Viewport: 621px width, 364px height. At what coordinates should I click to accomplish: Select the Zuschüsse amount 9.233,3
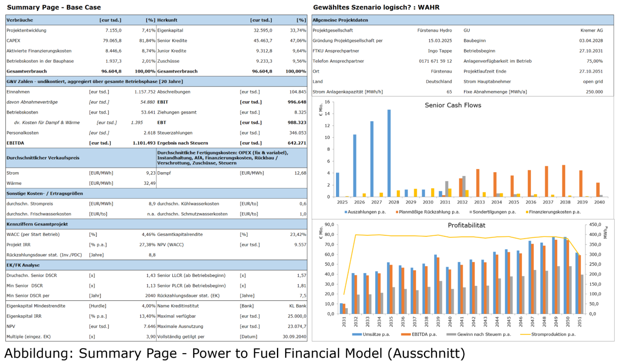[x=264, y=61]
